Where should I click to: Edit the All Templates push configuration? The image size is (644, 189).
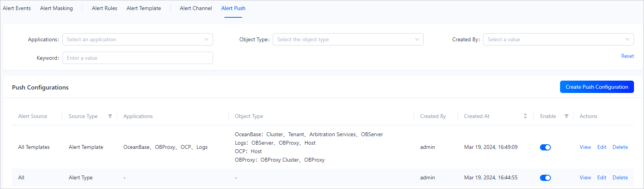pyautogui.click(x=602, y=147)
